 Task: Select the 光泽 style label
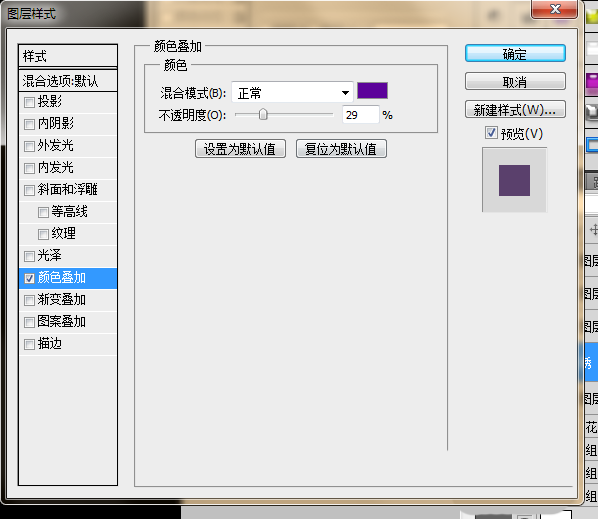[50, 255]
